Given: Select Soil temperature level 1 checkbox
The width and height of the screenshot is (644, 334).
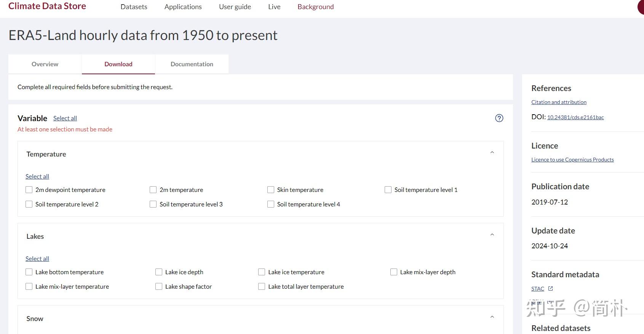Looking at the screenshot, I should click(x=388, y=190).
